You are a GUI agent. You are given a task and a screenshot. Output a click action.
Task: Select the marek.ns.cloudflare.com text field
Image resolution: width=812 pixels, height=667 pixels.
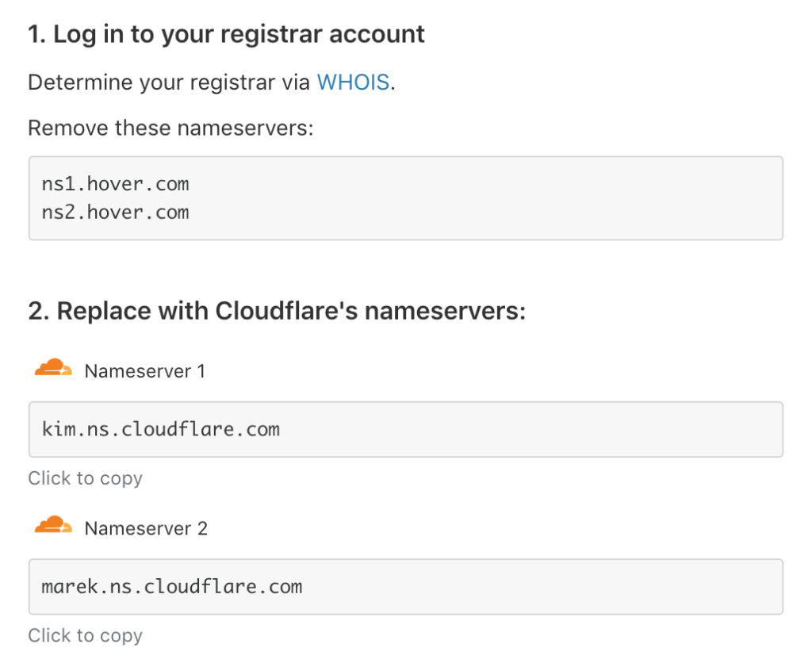point(405,587)
